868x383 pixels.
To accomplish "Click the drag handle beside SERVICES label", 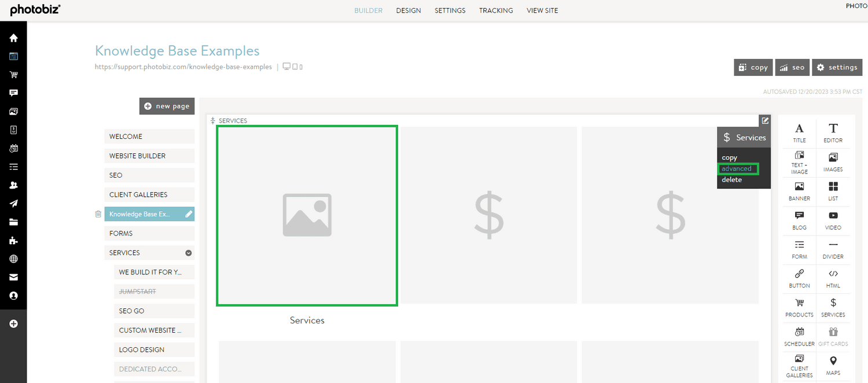I will (213, 121).
